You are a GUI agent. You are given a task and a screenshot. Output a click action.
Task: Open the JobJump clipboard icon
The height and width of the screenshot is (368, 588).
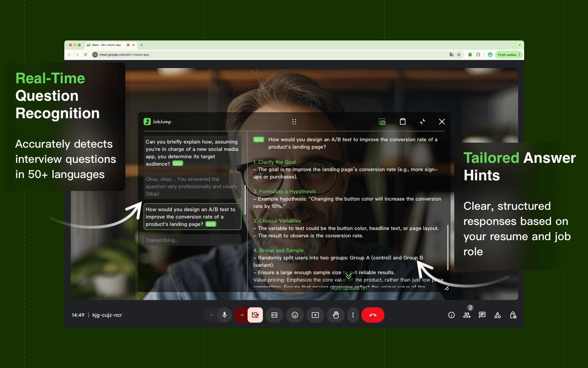402,121
